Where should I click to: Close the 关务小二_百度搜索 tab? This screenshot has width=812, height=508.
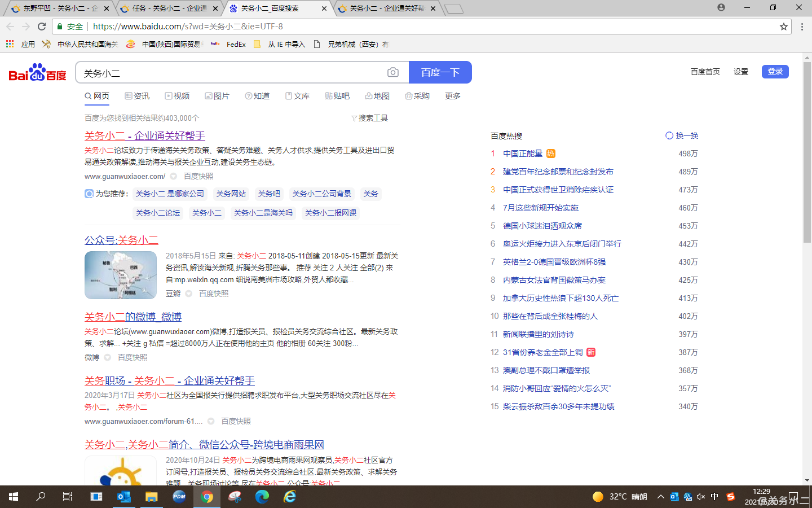[324, 8]
